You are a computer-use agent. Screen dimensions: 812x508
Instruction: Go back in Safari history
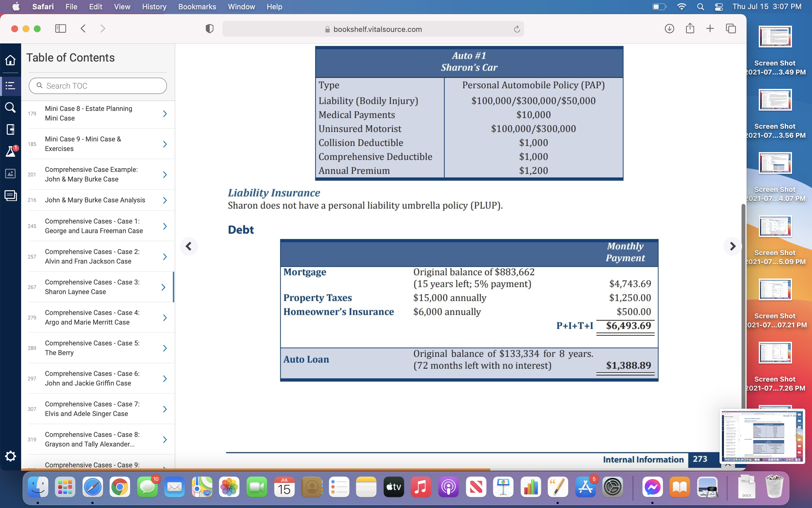coord(83,29)
